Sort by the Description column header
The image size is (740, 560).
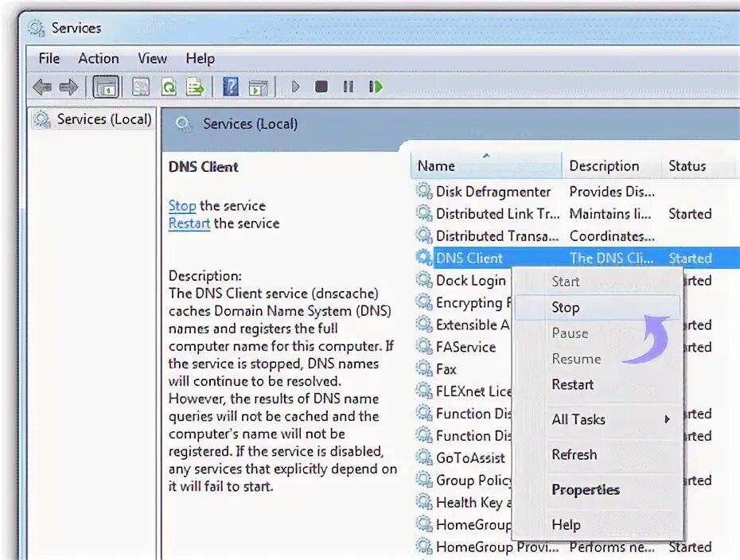coord(611,165)
